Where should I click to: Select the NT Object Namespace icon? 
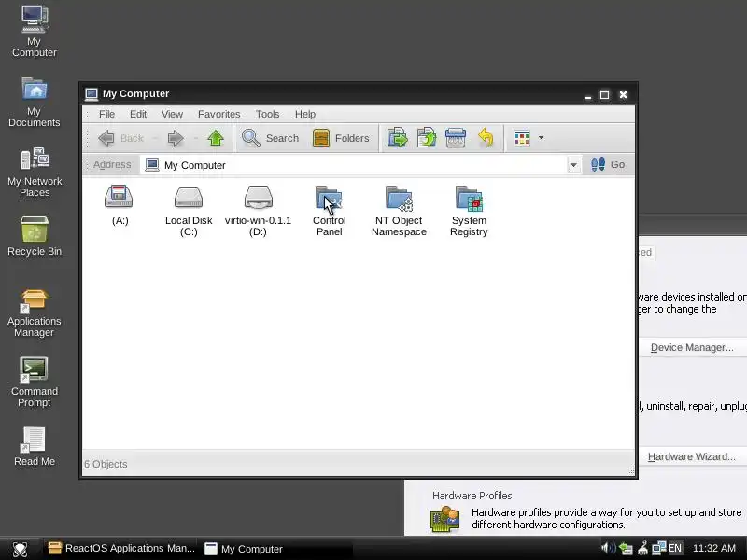click(x=399, y=211)
